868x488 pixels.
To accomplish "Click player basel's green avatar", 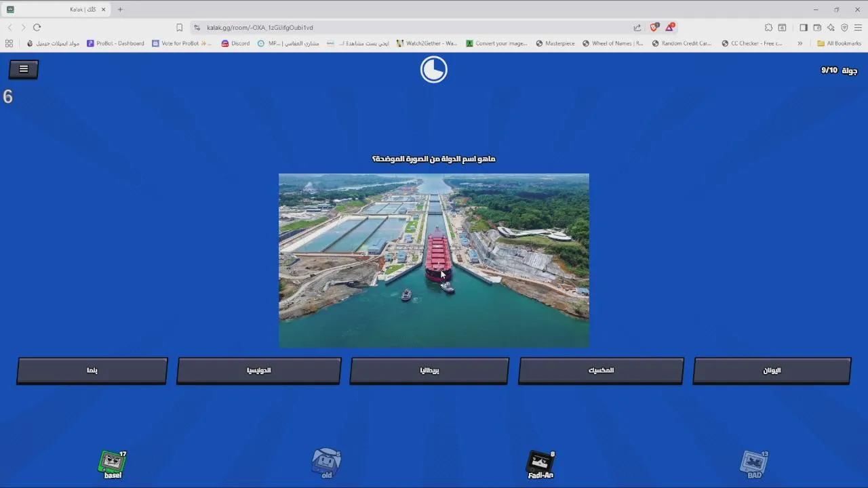I will [113, 463].
